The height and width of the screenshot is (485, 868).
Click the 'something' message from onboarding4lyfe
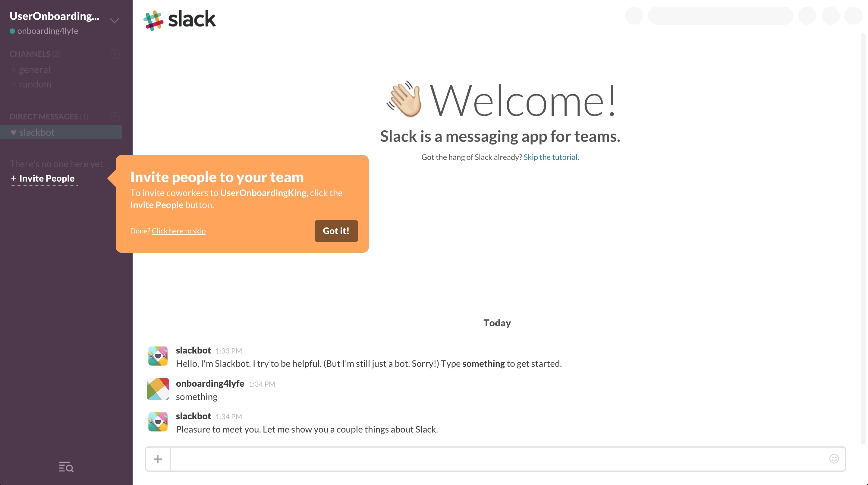pyautogui.click(x=197, y=397)
